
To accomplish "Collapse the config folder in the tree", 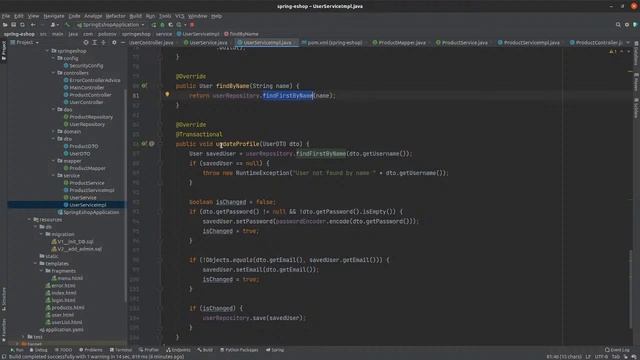I will pyautogui.click(x=53, y=58).
